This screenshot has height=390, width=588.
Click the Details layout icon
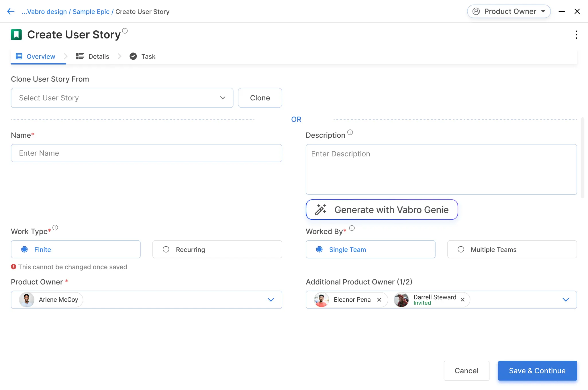[x=80, y=56]
